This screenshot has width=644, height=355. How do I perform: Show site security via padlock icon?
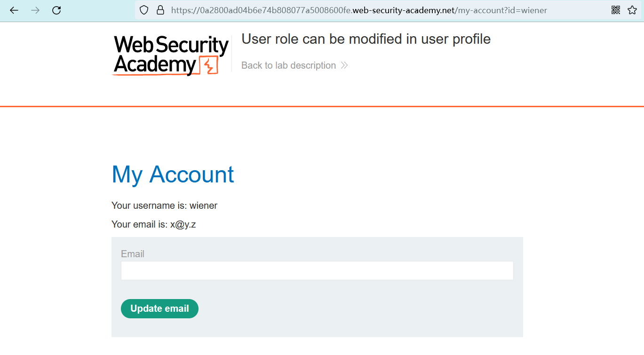point(160,10)
